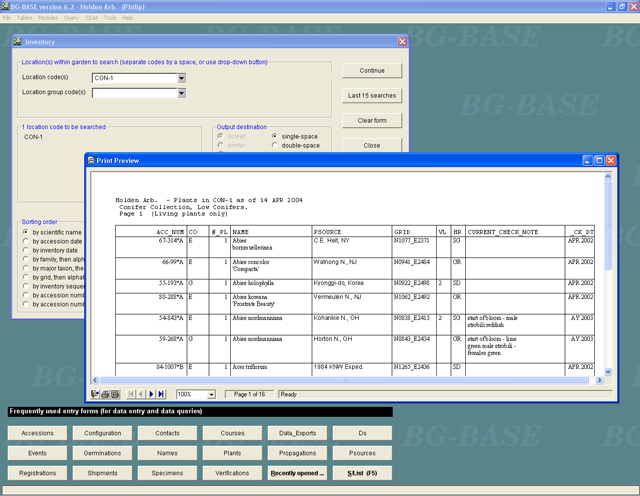
Task: Open the Modules menu
Action: [48, 18]
